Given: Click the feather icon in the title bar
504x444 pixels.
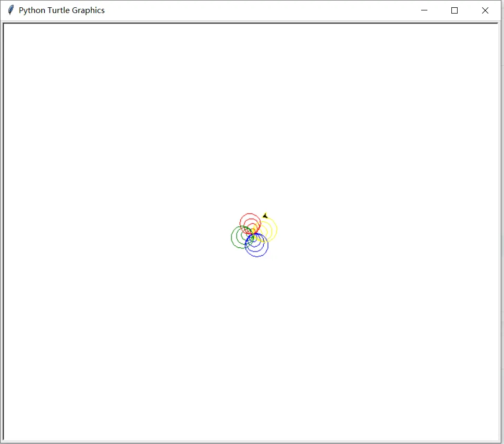Looking at the screenshot, I should [10, 10].
